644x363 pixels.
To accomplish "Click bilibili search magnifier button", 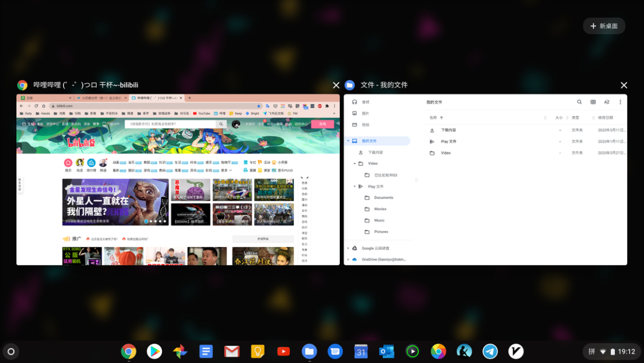I will [221, 124].
